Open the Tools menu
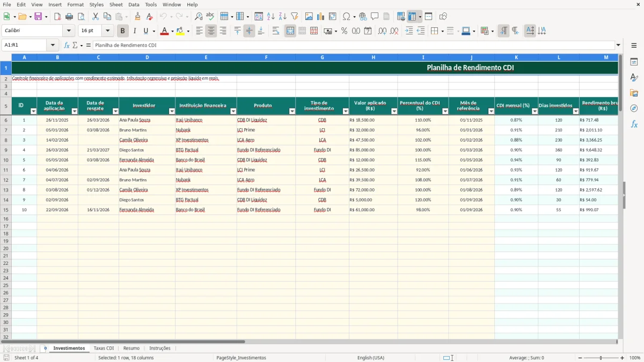Screen dimensions: 644x362 [151, 4]
